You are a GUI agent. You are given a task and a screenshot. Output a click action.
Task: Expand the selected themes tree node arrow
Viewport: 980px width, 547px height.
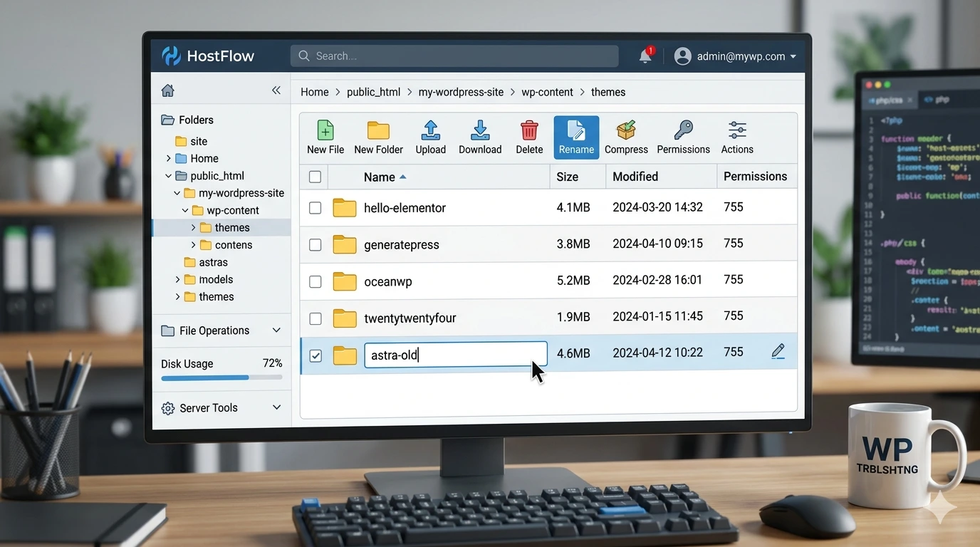pyautogui.click(x=194, y=227)
